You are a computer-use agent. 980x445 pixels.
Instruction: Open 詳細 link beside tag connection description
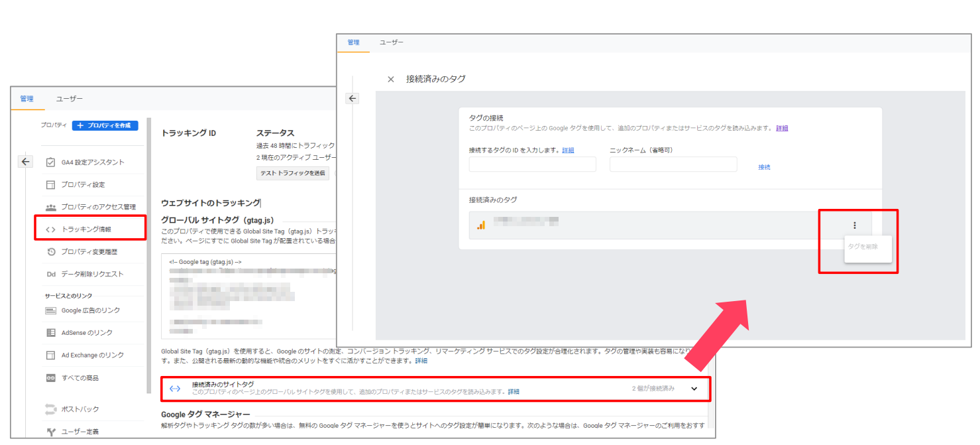pyautogui.click(x=782, y=128)
